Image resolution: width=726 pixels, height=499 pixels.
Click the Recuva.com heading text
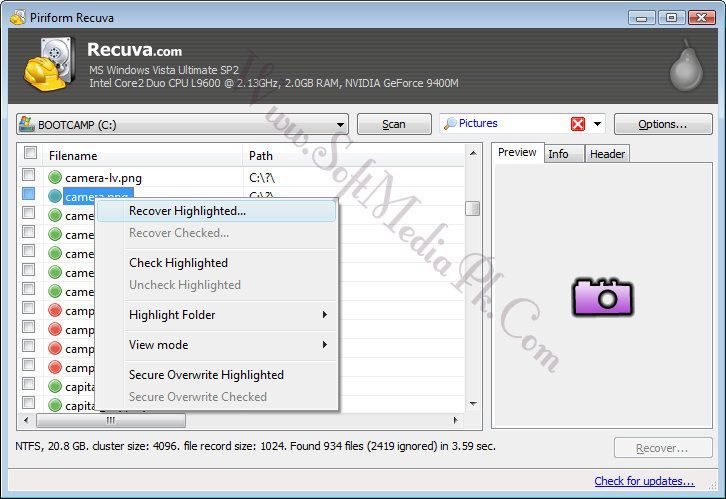coord(134,50)
